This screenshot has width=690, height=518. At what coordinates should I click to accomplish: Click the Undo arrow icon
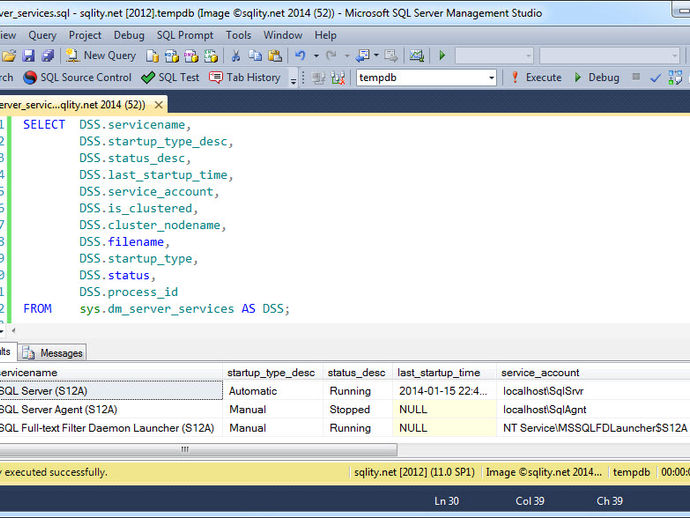[x=301, y=55]
